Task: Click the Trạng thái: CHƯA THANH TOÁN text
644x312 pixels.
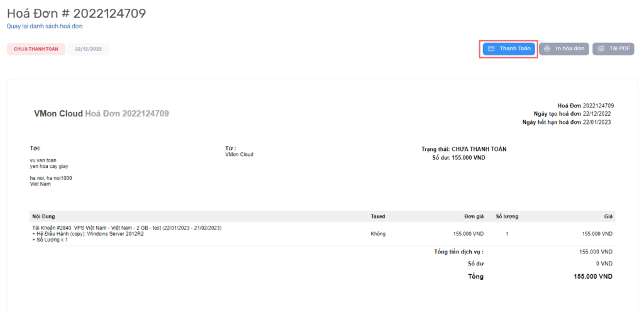Action: click(x=464, y=149)
